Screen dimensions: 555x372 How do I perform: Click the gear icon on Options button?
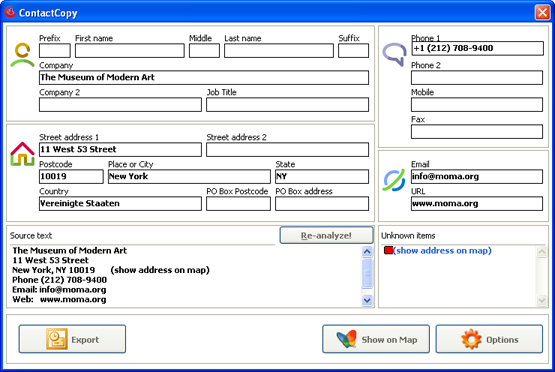coord(471,339)
